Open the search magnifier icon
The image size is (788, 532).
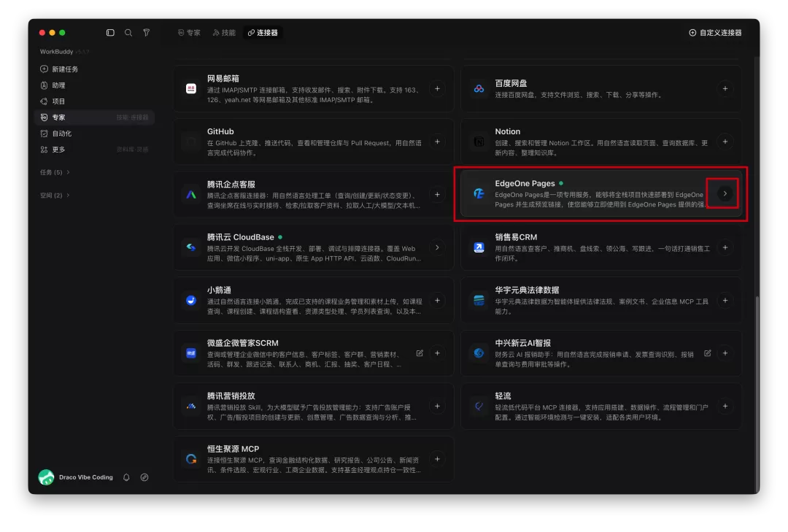(128, 33)
